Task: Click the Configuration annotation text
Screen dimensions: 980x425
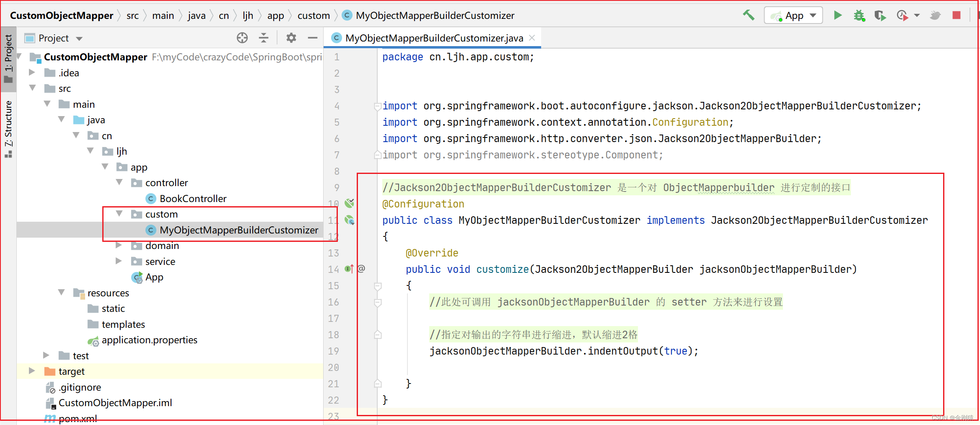Action: coord(423,204)
